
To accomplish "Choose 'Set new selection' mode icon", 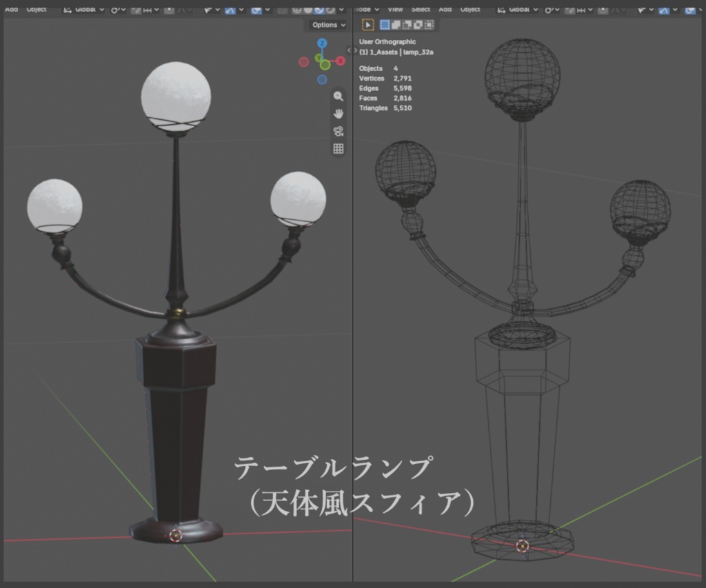I will click(385, 25).
